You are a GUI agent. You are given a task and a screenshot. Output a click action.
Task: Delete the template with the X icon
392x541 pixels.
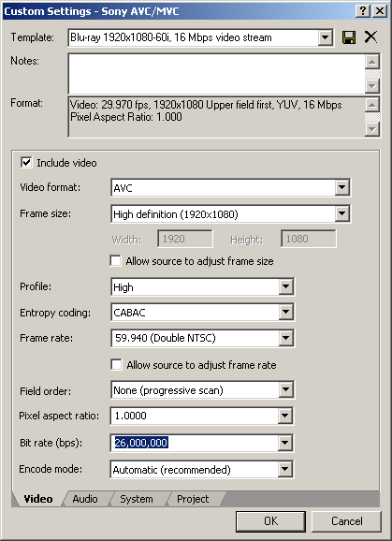coord(370,37)
